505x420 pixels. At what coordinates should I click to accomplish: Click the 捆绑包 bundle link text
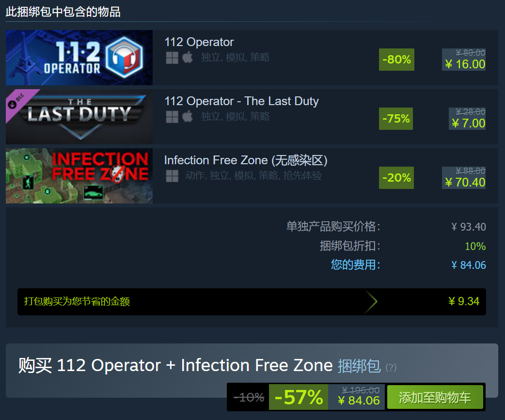pyautogui.click(x=359, y=366)
